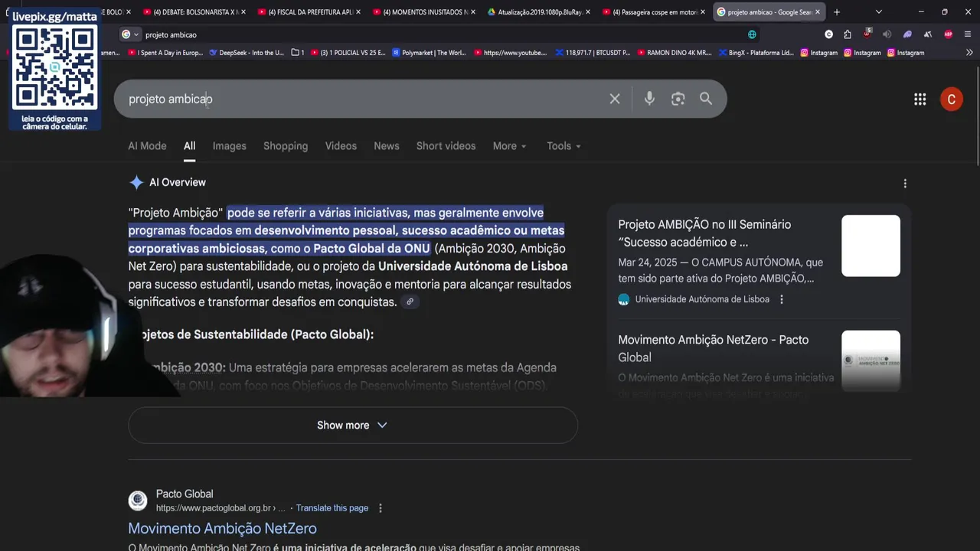Open options for Universidade Autónoma de Lisboa source
The image size is (980, 551).
782,299
